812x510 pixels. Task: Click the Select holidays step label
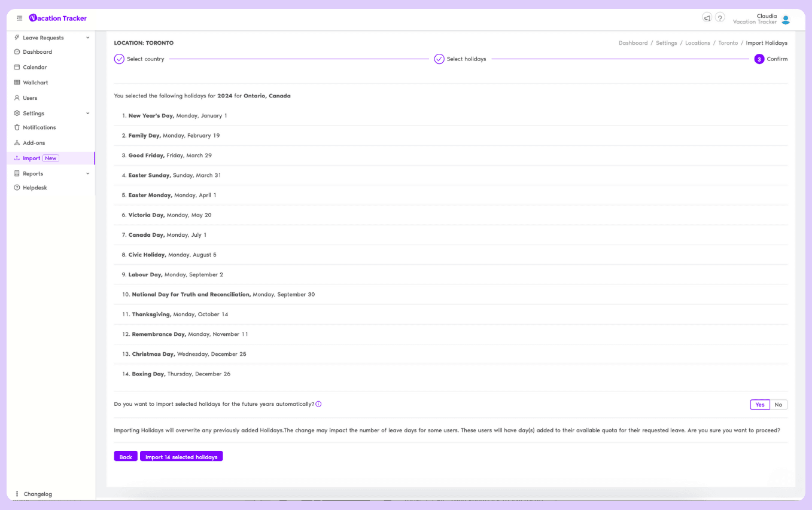466,59
